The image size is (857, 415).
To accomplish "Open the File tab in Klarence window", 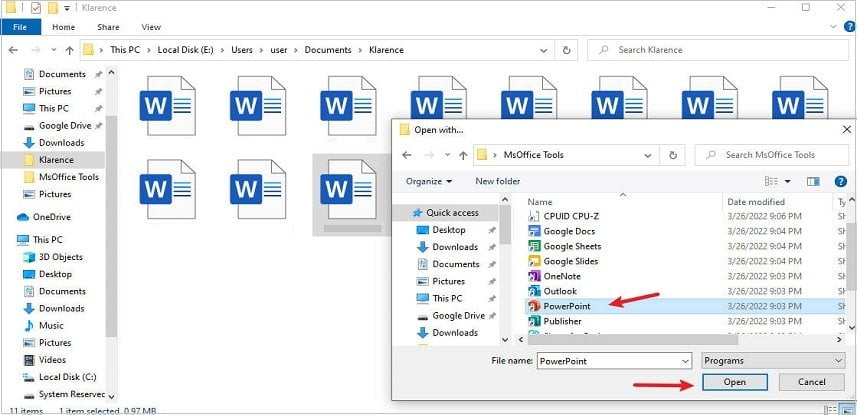I will pos(20,27).
